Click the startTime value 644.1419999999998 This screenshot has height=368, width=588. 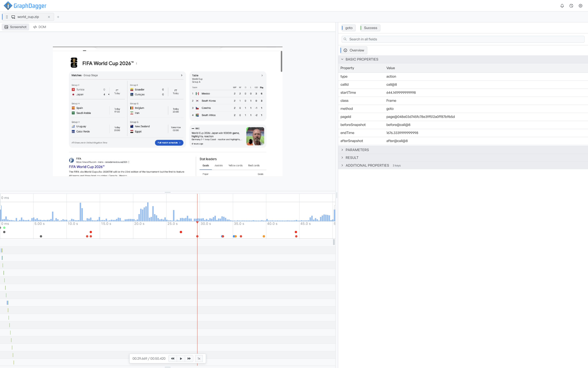tap(401, 93)
